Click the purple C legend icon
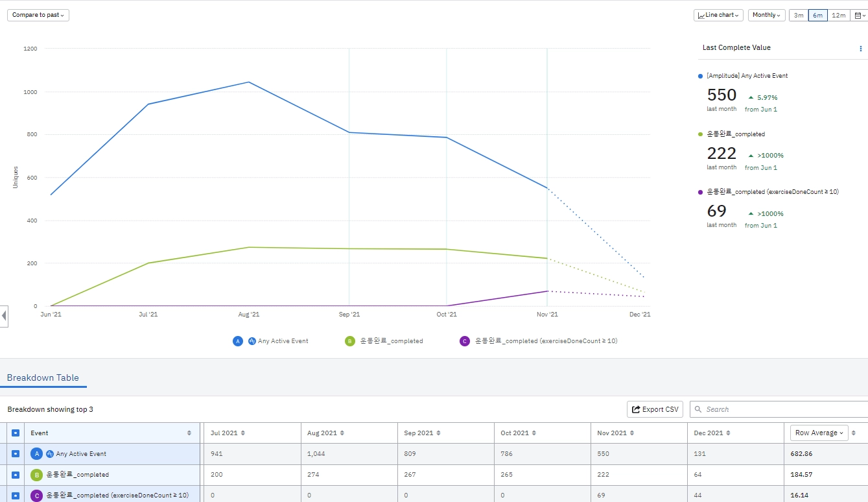Screen dimensions: 868x502 point(464,341)
